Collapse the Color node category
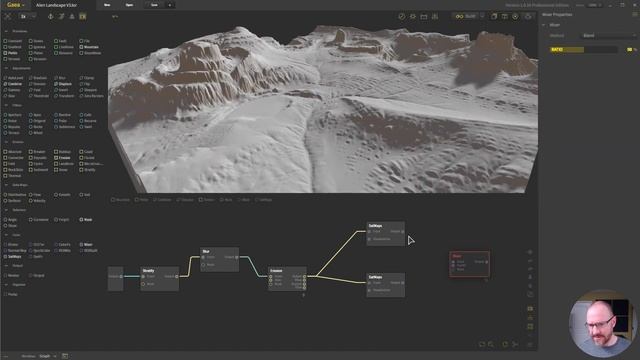This screenshot has width=640, height=360. click(6, 235)
